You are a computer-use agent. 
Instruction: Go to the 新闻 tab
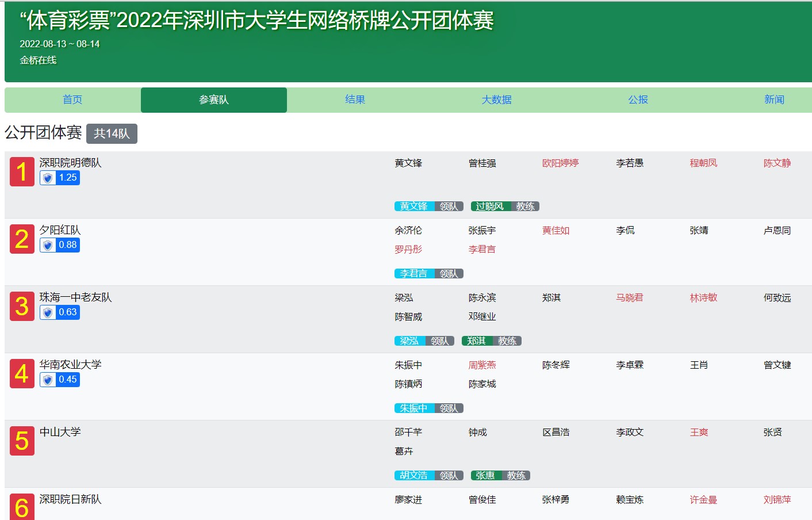(773, 100)
